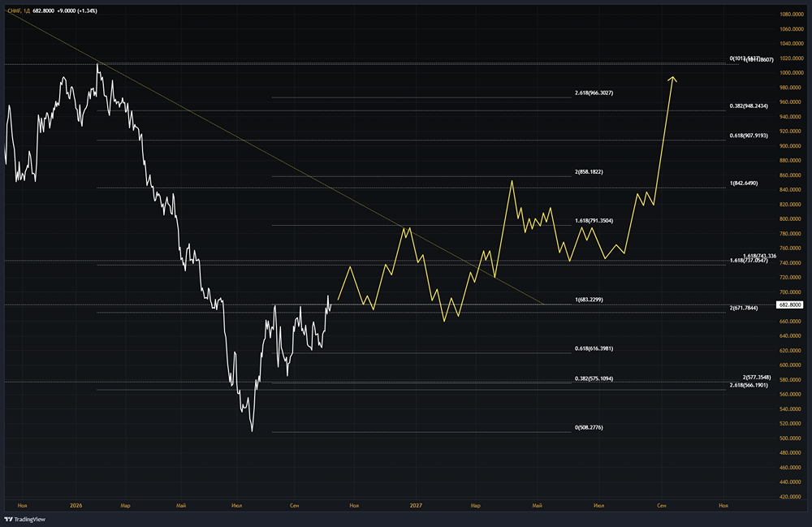This screenshot has height=527, width=812.
Task: Select Fibonacci label 0(508.2776)
Action: coord(589,428)
